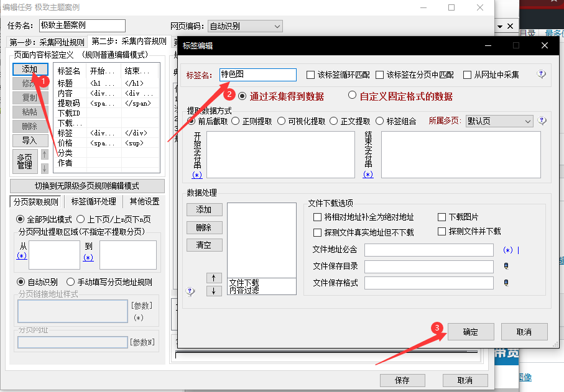Image resolution: width=564 pixels, height=392 pixels.
Task: Select the 价格 row in tag list
Action: pos(106,143)
